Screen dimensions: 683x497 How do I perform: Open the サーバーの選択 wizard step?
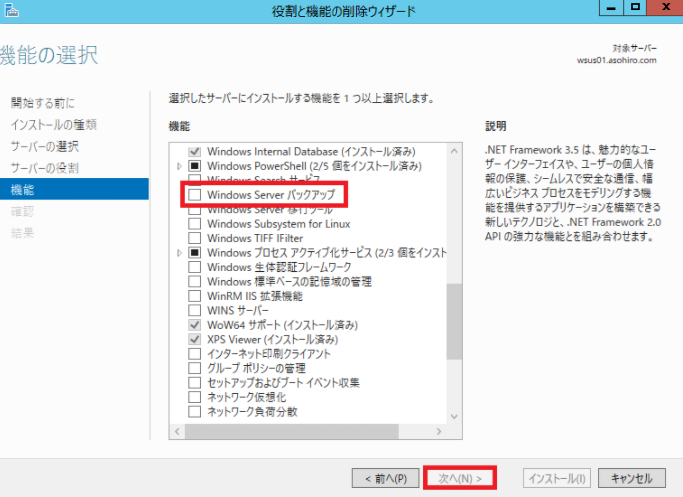tap(45, 146)
